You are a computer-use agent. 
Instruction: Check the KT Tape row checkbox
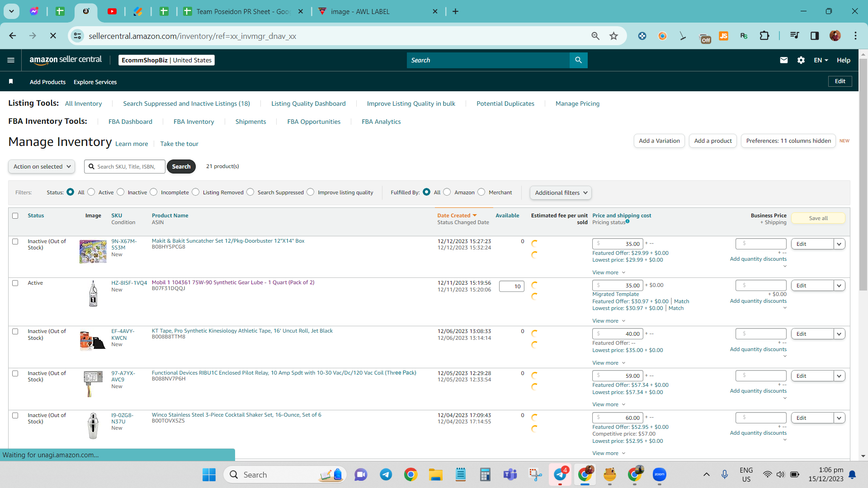point(15,331)
